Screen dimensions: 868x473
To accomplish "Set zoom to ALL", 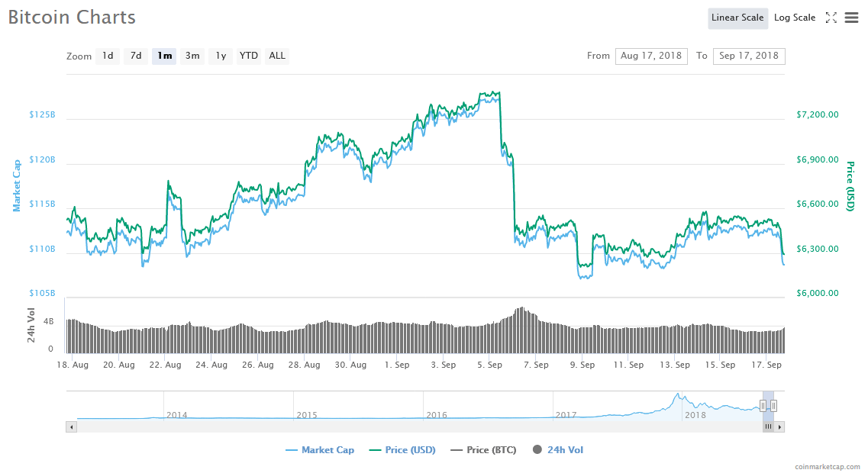I will (277, 56).
